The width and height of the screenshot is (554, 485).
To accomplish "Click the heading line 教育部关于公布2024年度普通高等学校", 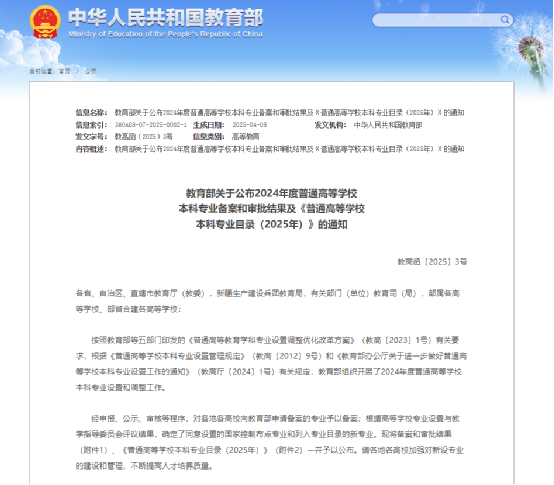I will point(271,193).
